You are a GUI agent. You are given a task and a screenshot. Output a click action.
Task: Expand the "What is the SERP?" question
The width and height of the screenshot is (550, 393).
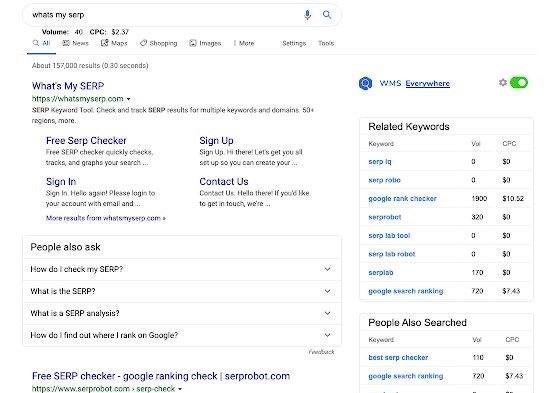(182, 291)
